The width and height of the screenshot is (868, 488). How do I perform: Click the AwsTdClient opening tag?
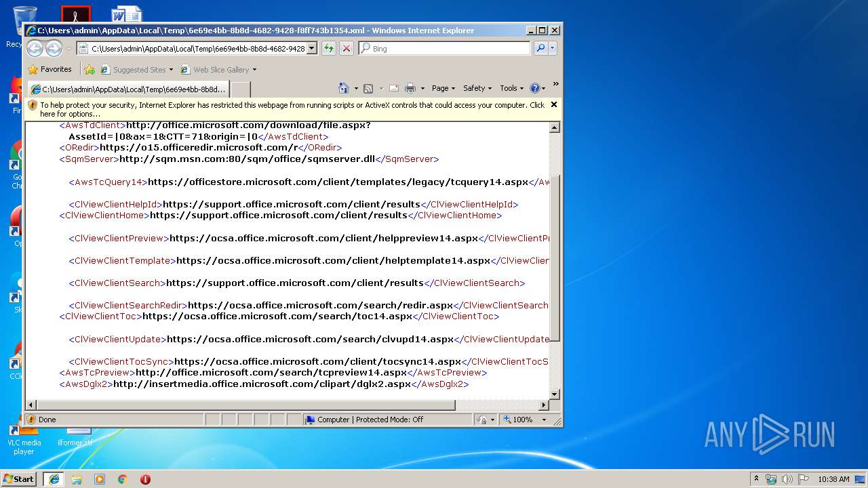coord(92,125)
